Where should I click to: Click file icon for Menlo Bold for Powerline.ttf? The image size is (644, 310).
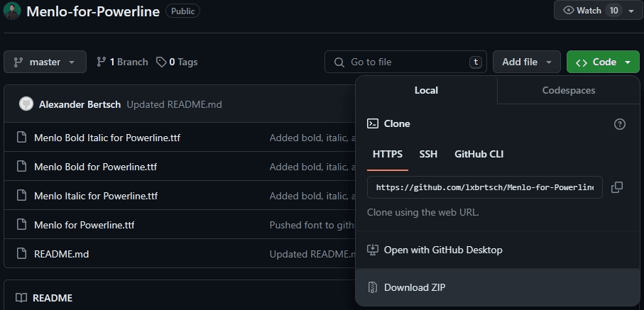tap(21, 166)
